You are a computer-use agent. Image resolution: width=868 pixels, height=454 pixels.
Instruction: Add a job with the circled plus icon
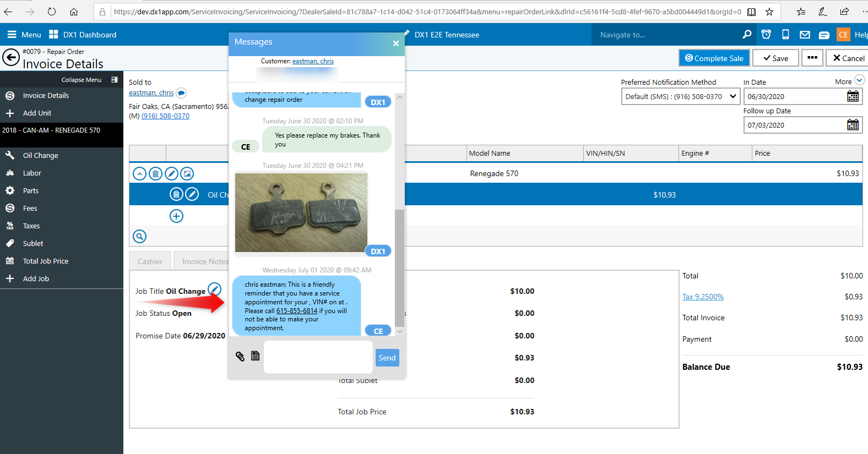click(x=176, y=216)
